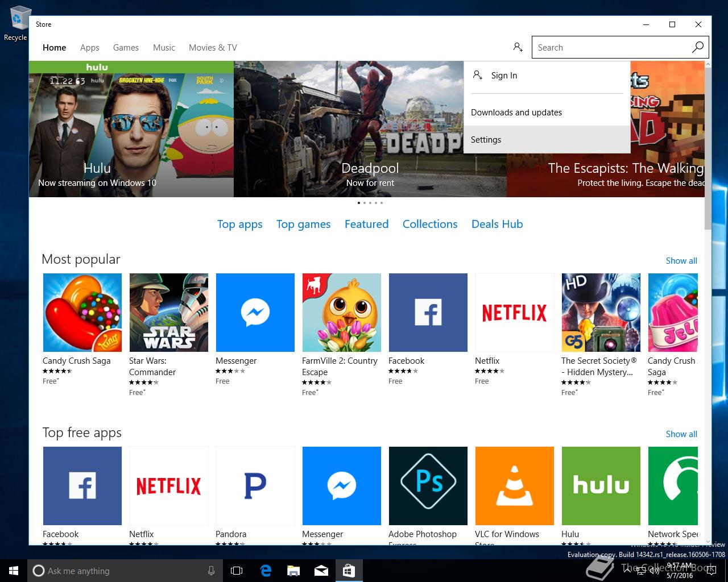Open Netflix tile under Top free apps
The height and width of the screenshot is (582, 728).
pos(169,486)
